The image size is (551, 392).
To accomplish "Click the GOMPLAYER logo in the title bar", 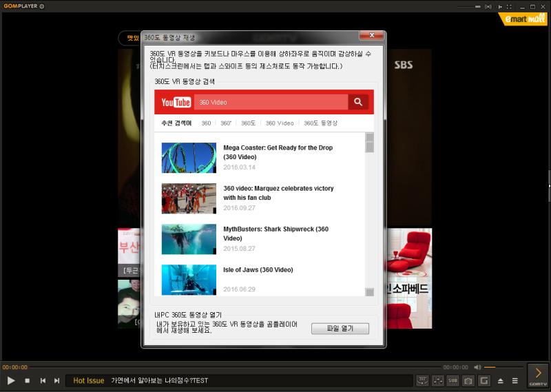I will pos(20,6).
